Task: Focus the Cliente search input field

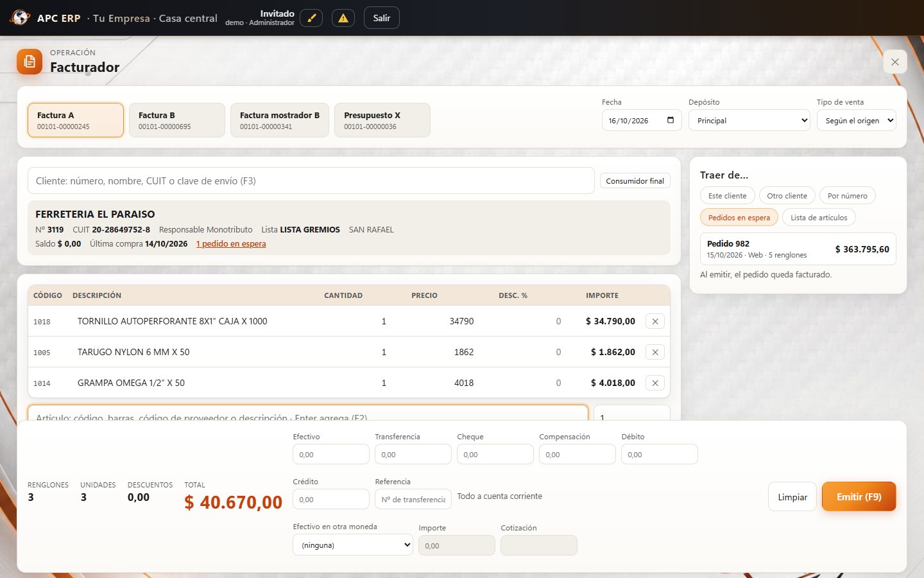Action: (311, 181)
